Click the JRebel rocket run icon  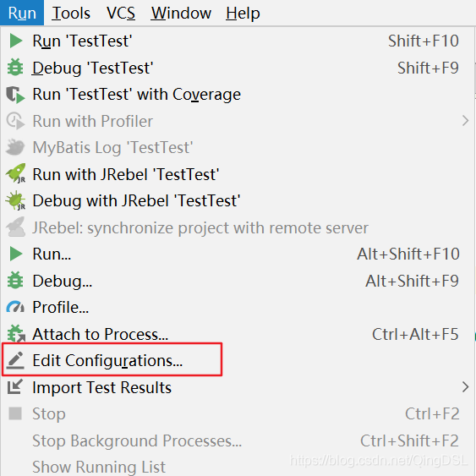tap(15, 173)
